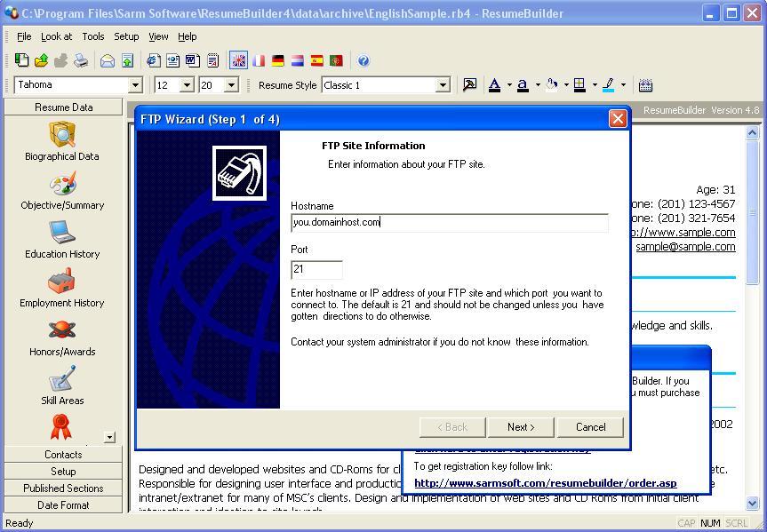
Task: Open the View menu
Action: (158, 36)
